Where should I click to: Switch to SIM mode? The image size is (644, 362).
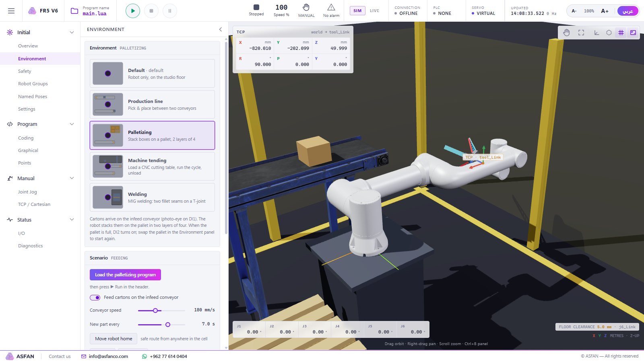coord(357,11)
